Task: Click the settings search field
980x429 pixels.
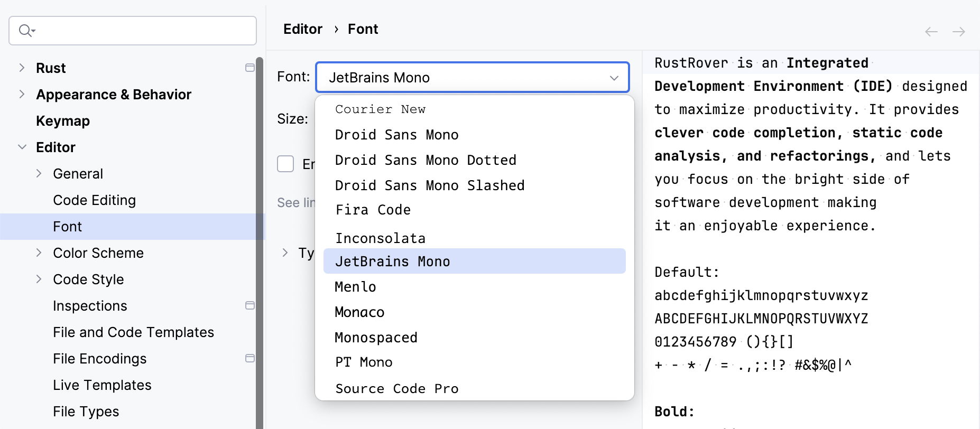Action: click(x=143, y=31)
